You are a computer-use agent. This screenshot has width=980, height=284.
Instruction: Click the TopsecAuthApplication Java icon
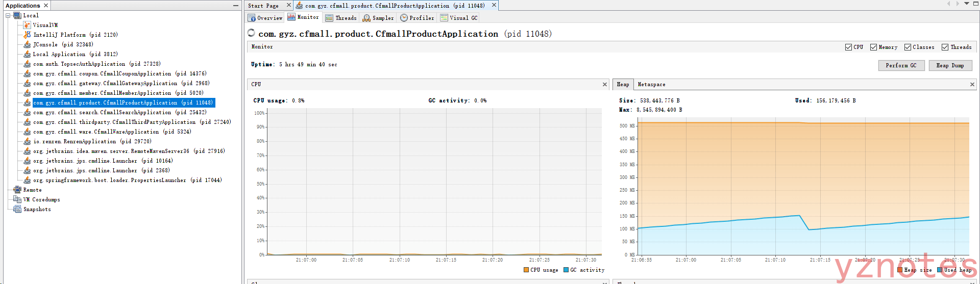[x=27, y=64]
